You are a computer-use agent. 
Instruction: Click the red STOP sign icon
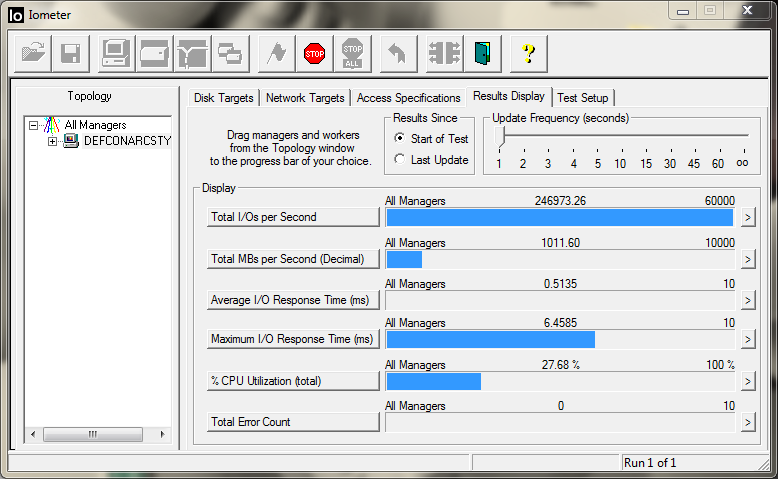(x=315, y=53)
